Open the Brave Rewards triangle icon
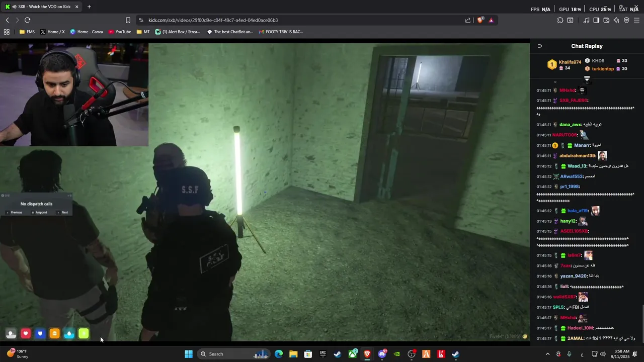The height and width of the screenshot is (362, 644). click(x=491, y=20)
